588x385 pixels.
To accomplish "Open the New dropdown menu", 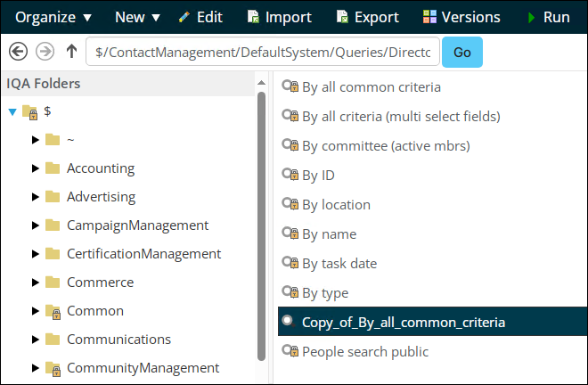I will coord(137,17).
